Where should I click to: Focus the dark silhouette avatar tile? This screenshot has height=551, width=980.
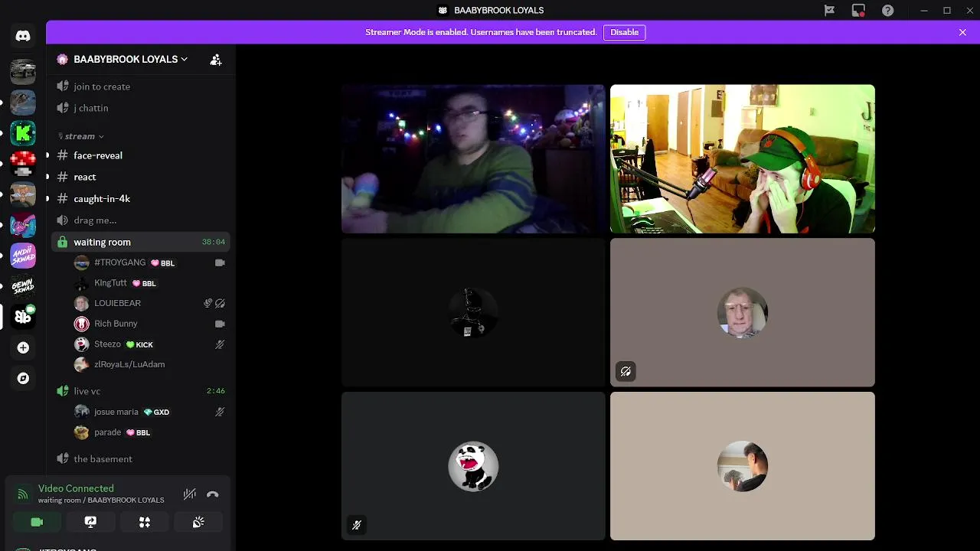coord(473,312)
